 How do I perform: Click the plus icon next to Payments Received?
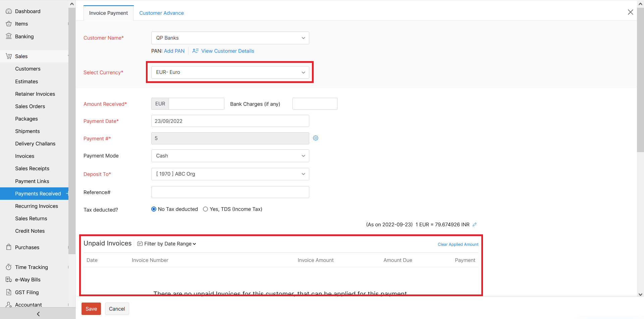coord(67,193)
